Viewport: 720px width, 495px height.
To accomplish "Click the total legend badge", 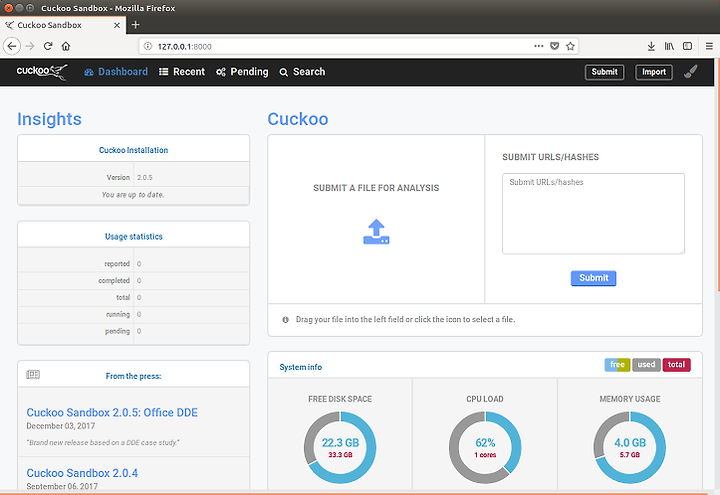I will tap(676, 365).
